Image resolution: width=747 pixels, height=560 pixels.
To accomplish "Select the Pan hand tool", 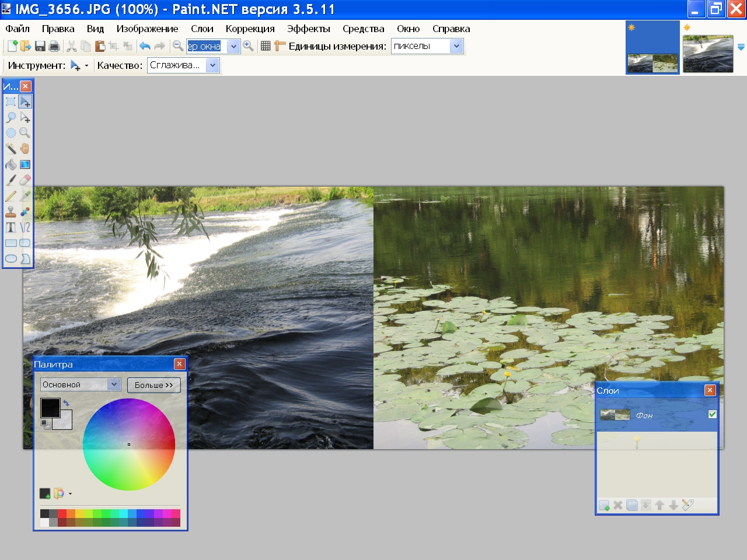I will (x=25, y=149).
